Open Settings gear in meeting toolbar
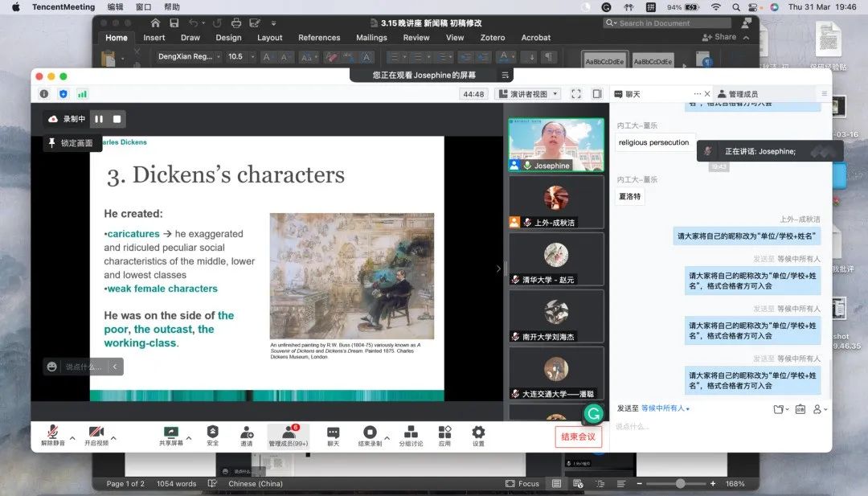This screenshot has width=868, height=496. pyautogui.click(x=478, y=432)
